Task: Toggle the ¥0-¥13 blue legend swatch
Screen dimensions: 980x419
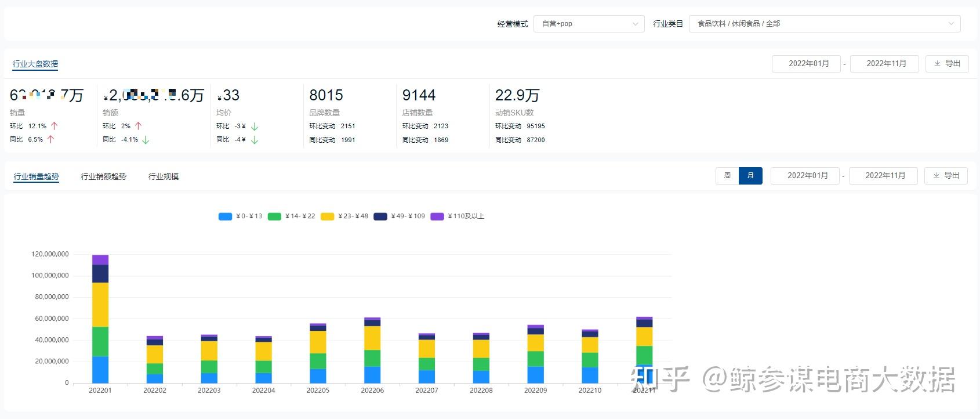Action: click(x=225, y=216)
